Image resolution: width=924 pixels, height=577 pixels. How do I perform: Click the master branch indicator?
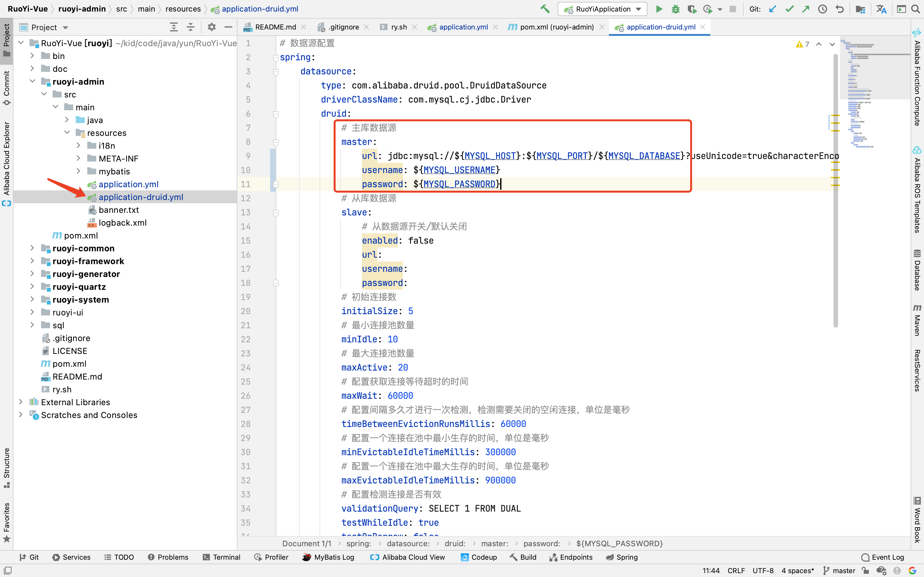pyautogui.click(x=844, y=570)
